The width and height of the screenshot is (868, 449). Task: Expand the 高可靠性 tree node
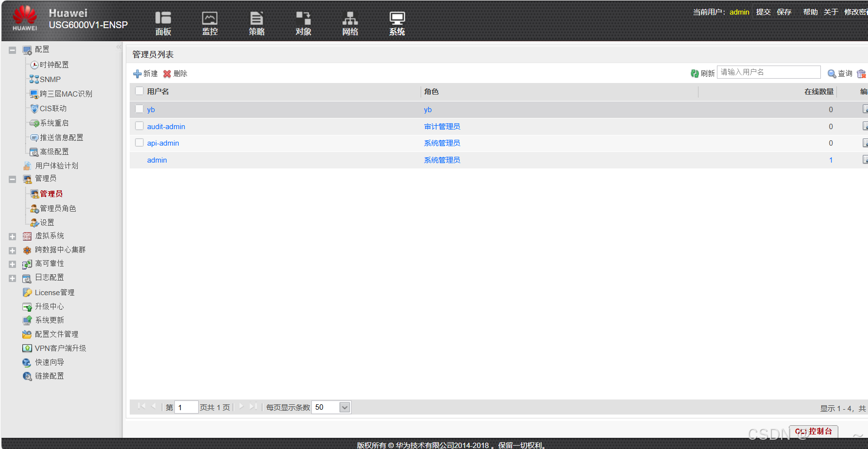[13, 264]
